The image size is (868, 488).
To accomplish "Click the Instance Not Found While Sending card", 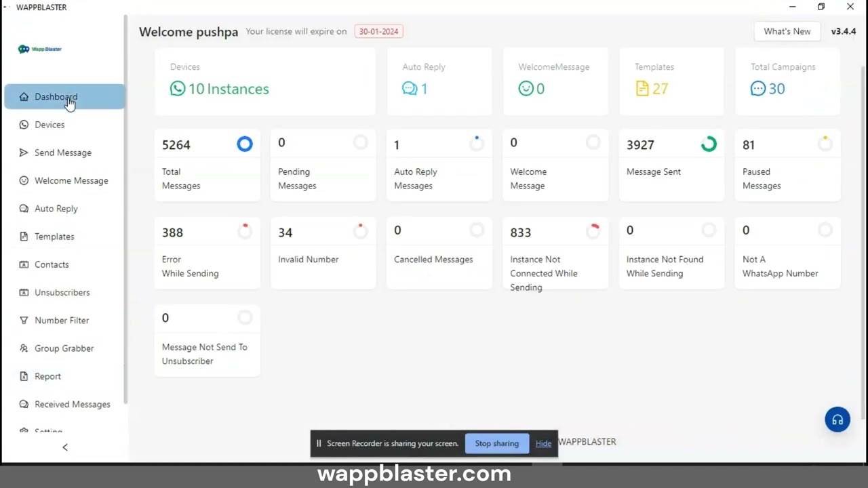I will pos(671,253).
